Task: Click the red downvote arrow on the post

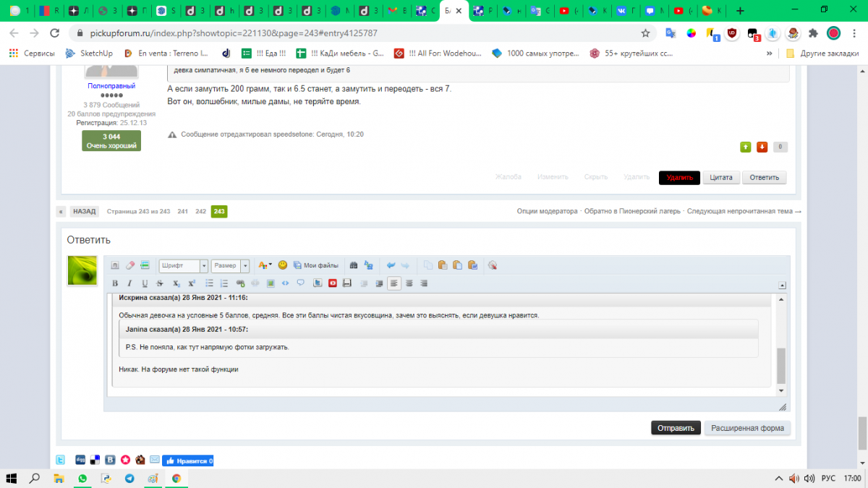Action: (762, 147)
